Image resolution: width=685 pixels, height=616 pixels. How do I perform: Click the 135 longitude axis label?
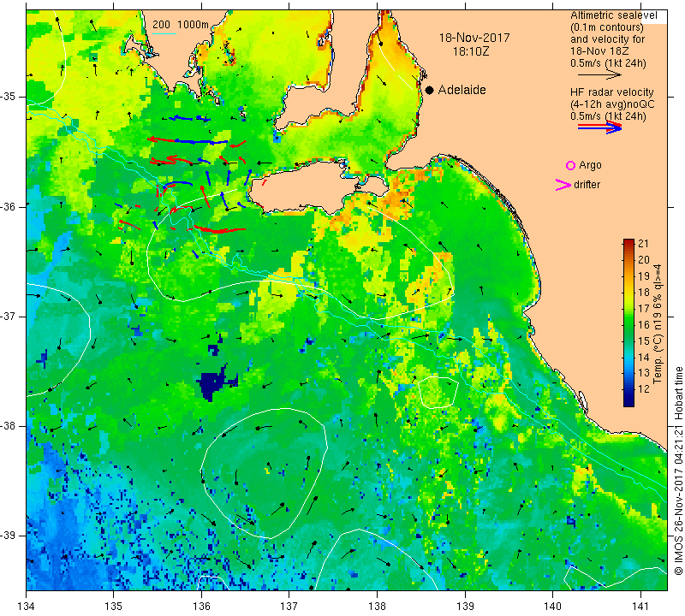tap(114, 607)
